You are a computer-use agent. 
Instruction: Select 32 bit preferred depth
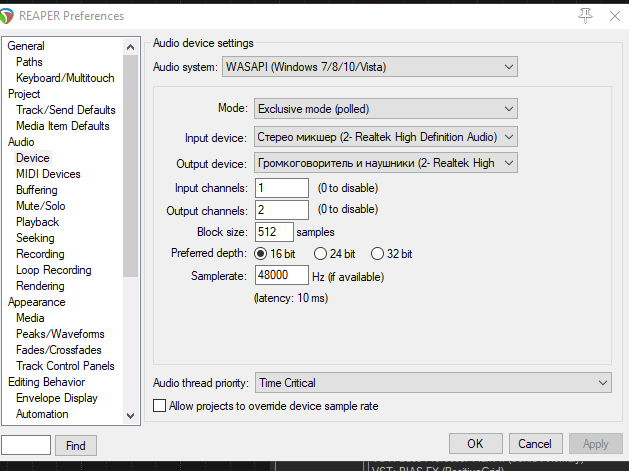click(x=378, y=254)
